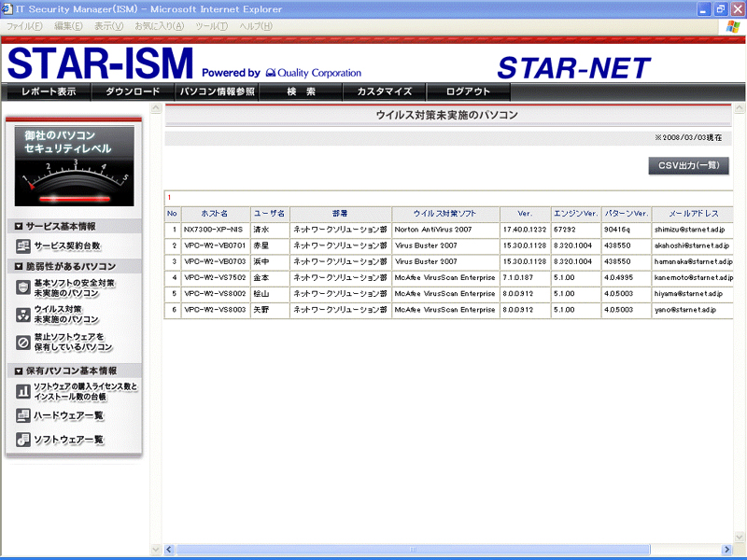
Task: Click the ホスト名 column header
Action: pos(215,214)
